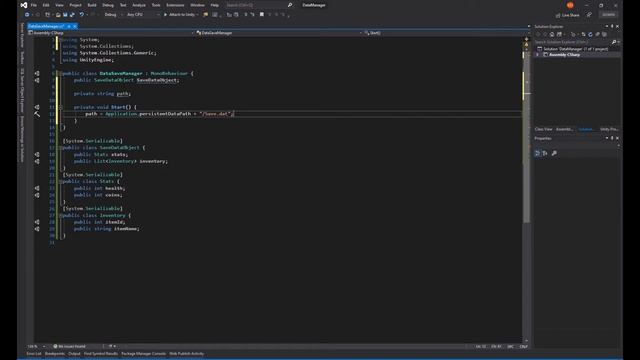Pin the Properties panel
This screenshot has width=640, height=360.
point(612,138)
